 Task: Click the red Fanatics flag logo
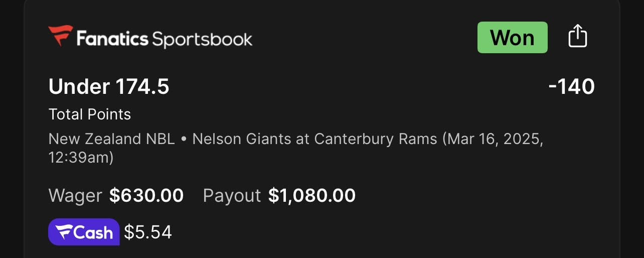[60, 36]
